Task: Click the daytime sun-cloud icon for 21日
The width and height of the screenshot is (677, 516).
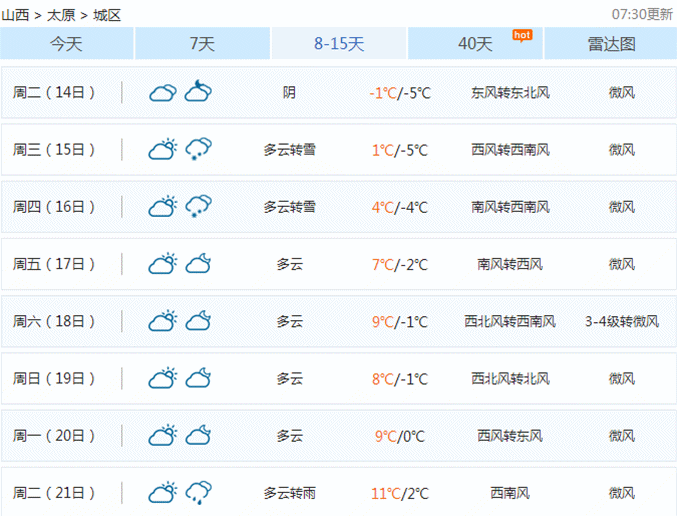Action: [x=163, y=492]
